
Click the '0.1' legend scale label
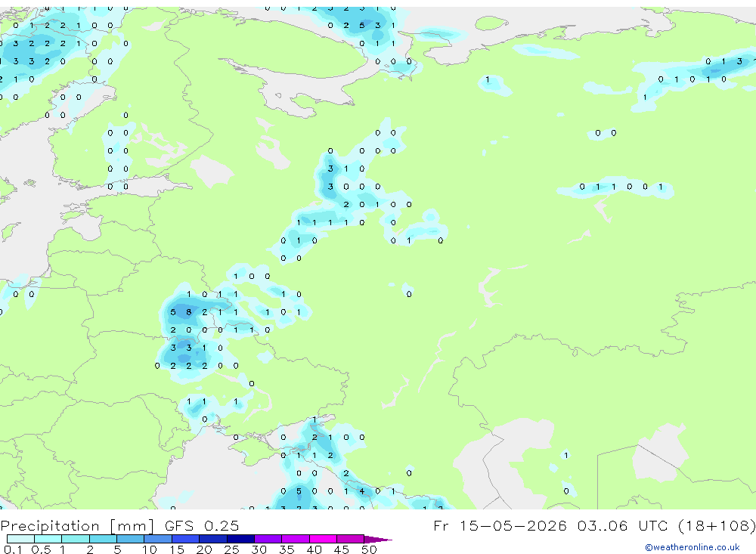coord(13,549)
